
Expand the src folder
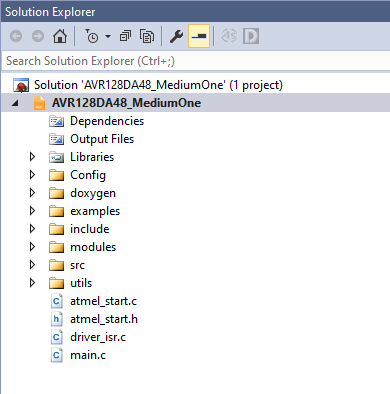click(32, 265)
